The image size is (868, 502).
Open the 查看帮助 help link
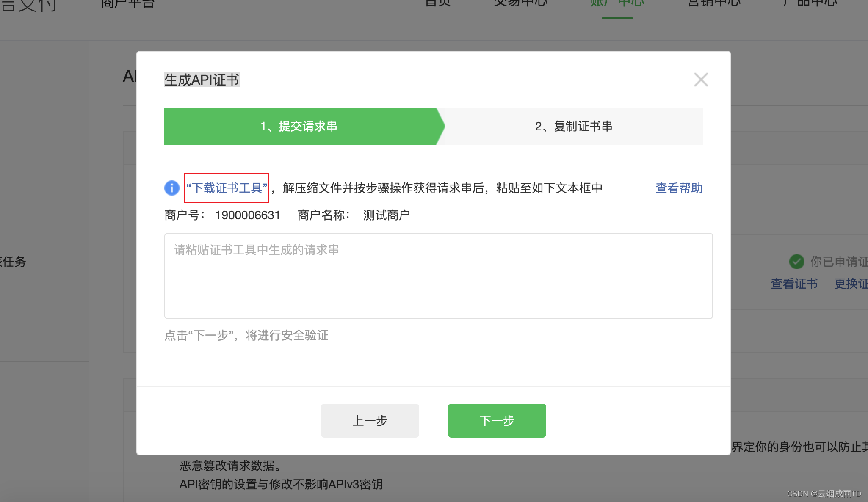(x=679, y=188)
